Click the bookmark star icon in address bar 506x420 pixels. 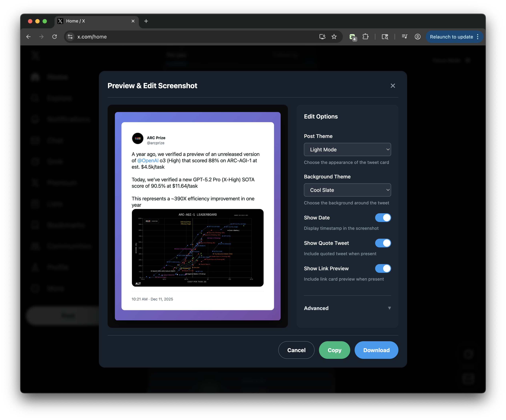pyautogui.click(x=334, y=37)
